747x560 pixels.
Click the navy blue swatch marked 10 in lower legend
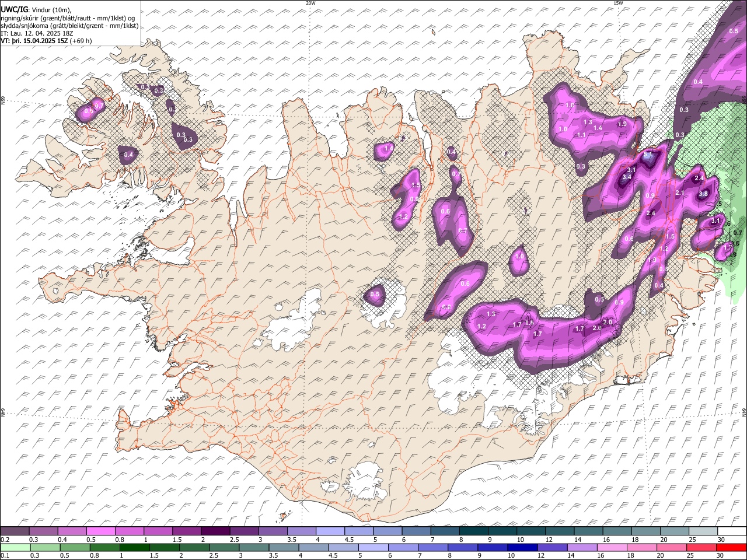(x=522, y=547)
